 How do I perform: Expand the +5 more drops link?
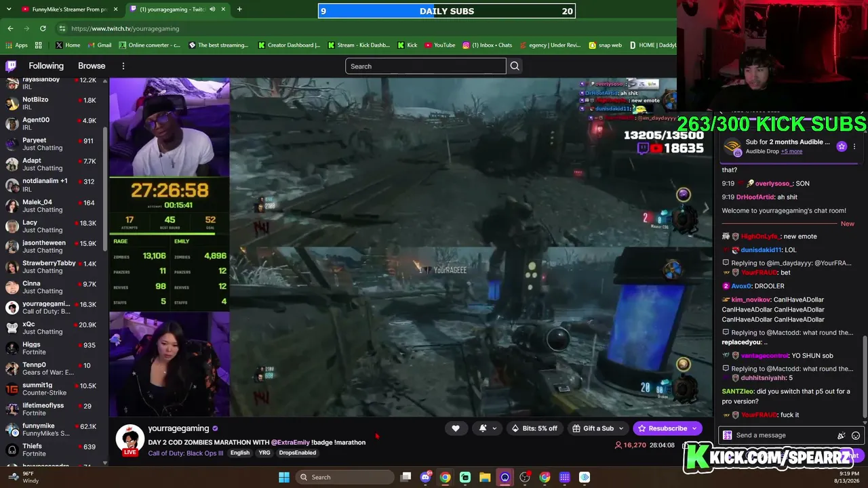pos(791,151)
